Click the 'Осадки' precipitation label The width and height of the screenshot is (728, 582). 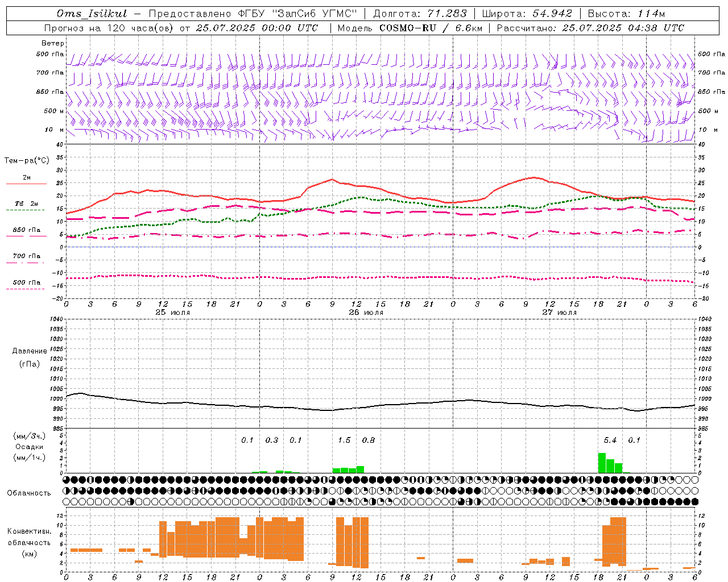pyautogui.click(x=30, y=447)
